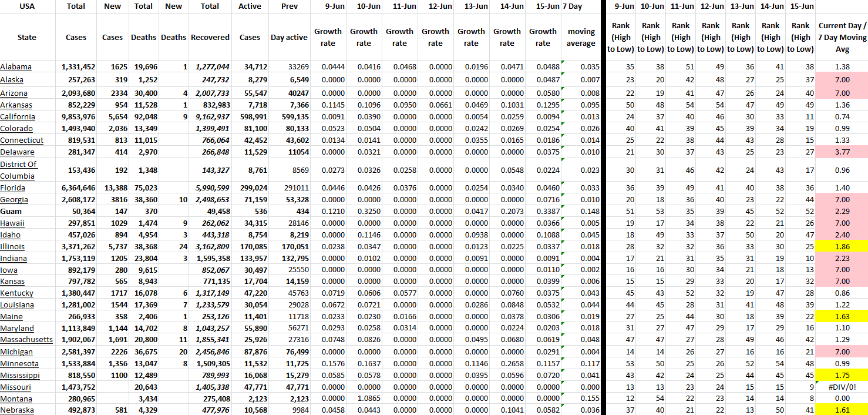This screenshot has width=868, height=415.
Task: Open the Connecticut state link
Action: click(x=22, y=140)
